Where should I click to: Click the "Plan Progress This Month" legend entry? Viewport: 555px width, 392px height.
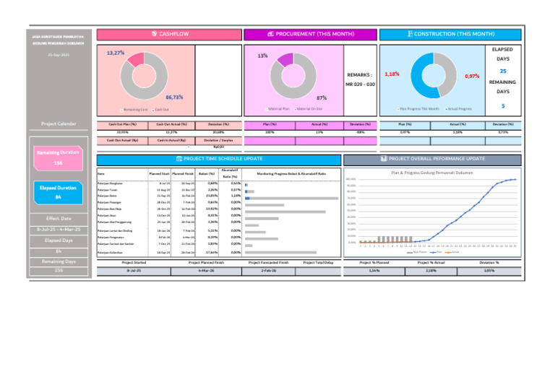click(418, 109)
